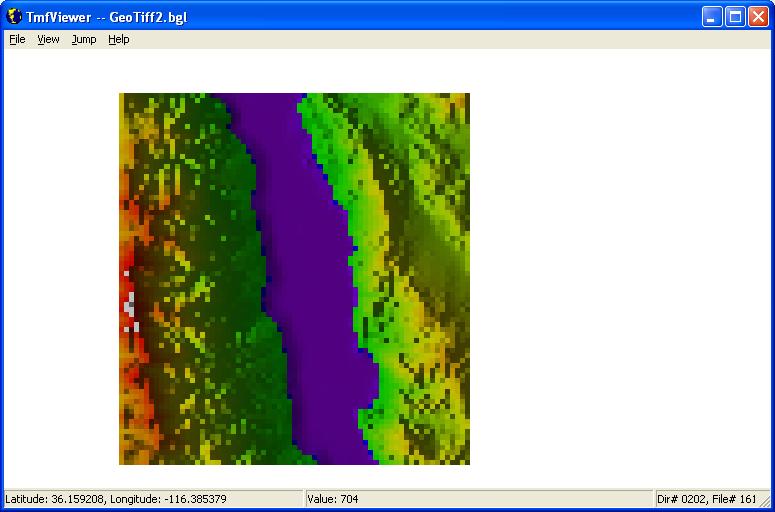This screenshot has width=775, height=512.
Task: Open the Jump menu
Action: point(84,40)
